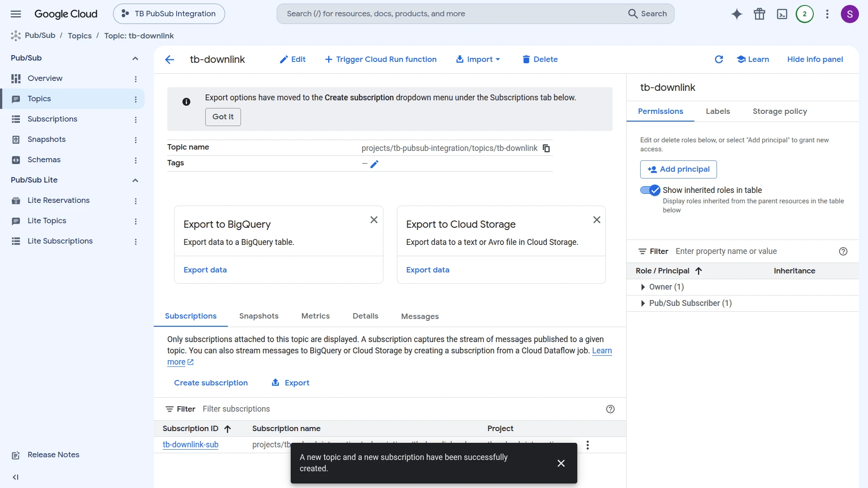Expand the Owner role row
Image resolution: width=868 pixels, height=488 pixels.
pyautogui.click(x=643, y=287)
